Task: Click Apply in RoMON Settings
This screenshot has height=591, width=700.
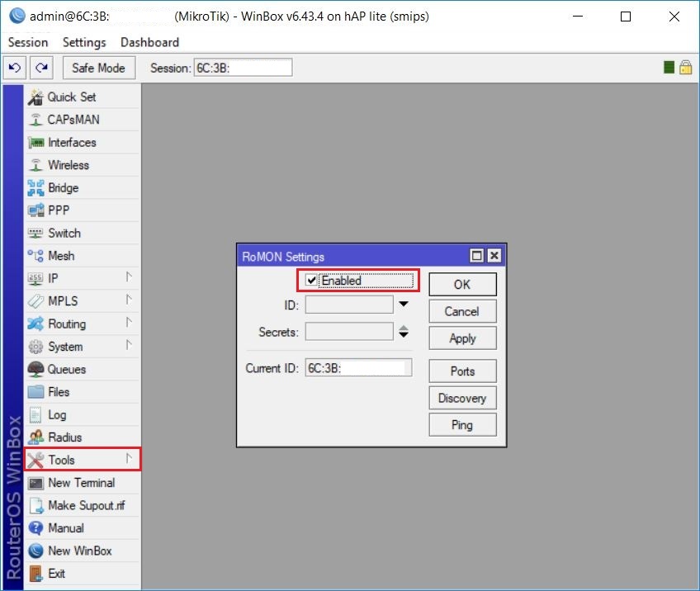Action: (462, 338)
